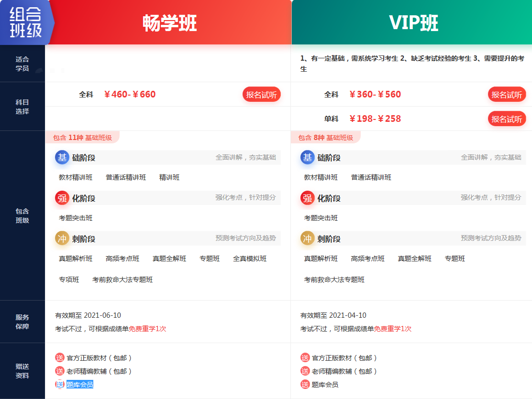Open 专题班 in 畅学班 column
This screenshot has height=399, width=532.
[x=210, y=259]
